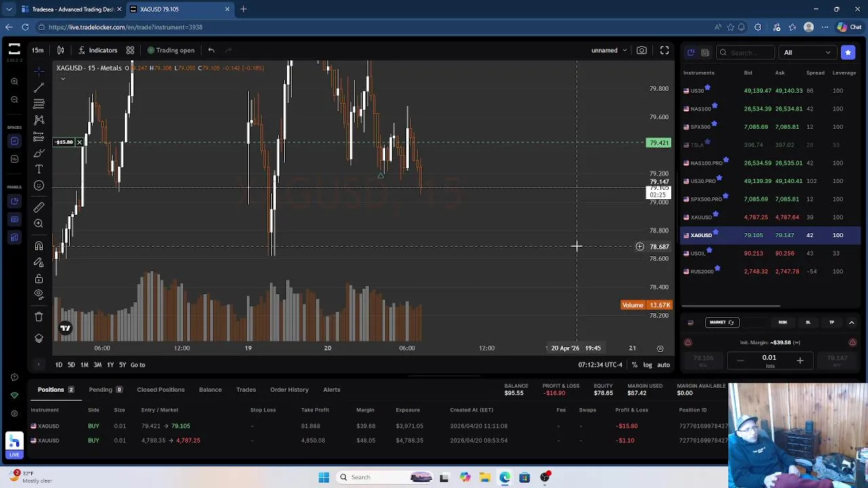Select the trend line drawing tool

tap(39, 87)
